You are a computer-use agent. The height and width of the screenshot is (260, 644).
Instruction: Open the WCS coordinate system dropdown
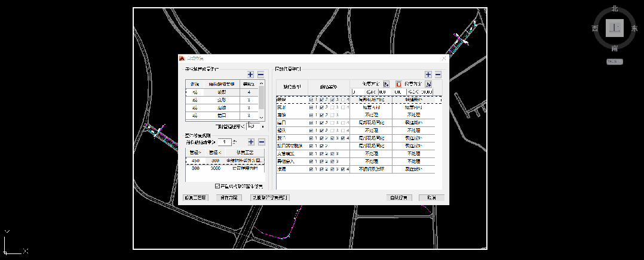pos(615,61)
